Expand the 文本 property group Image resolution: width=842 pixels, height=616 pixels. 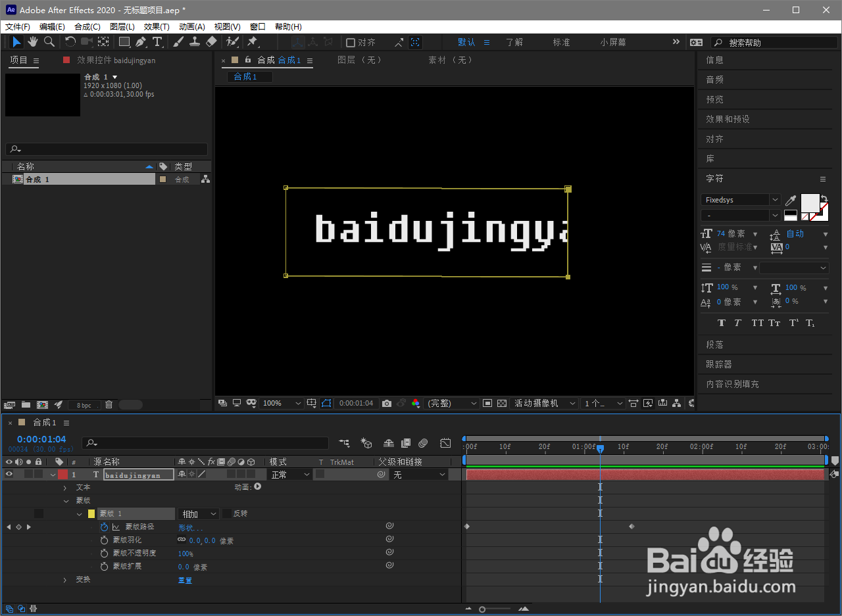coord(64,488)
